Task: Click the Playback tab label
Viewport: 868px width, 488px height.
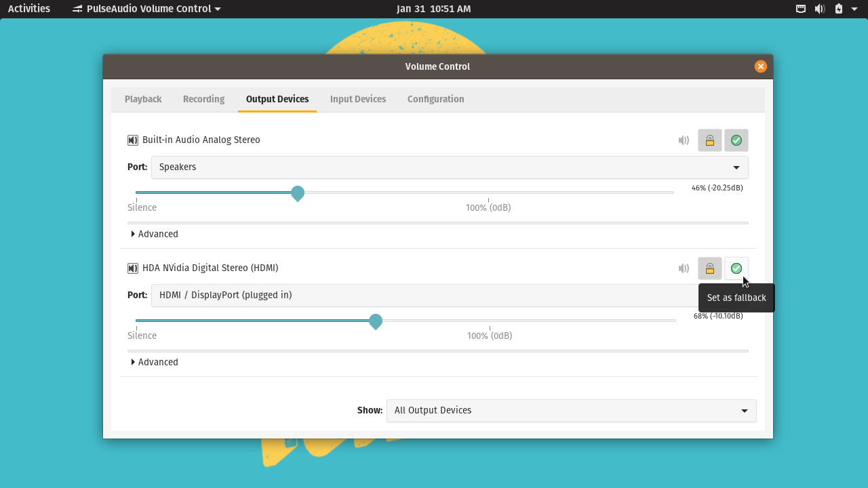Action: pos(142,99)
